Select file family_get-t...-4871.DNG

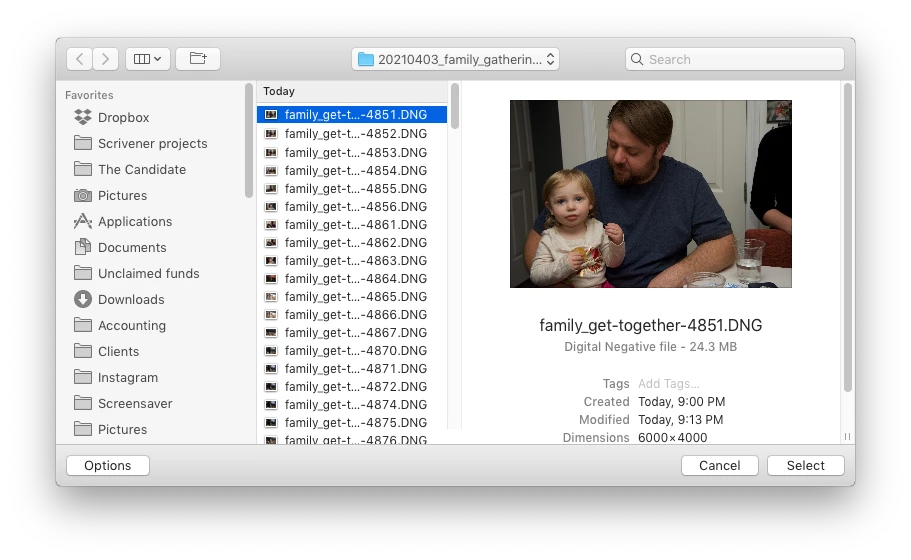352,369
